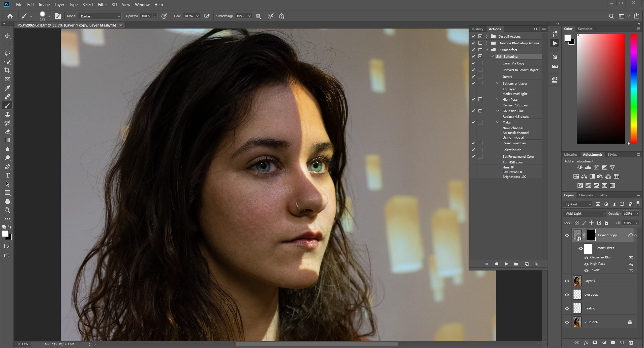Expand the Default Actions folder
Screen dimensions: 644x348
(487, 36)
